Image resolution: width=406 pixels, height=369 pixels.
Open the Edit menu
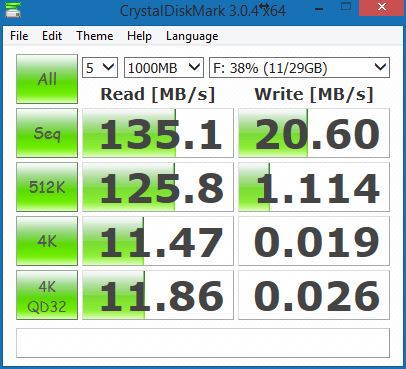click(x=52, y=36)
